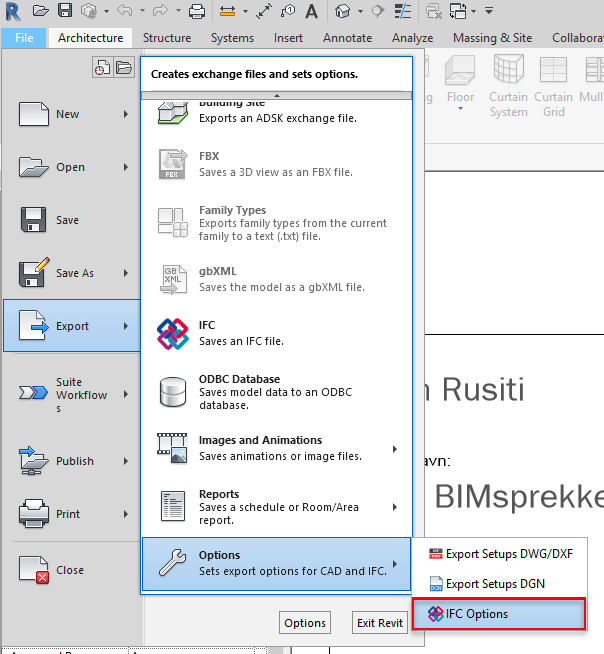Switch to the Insert ribbon tab
This screenshot has height=654, width=604.
point(288,38)
